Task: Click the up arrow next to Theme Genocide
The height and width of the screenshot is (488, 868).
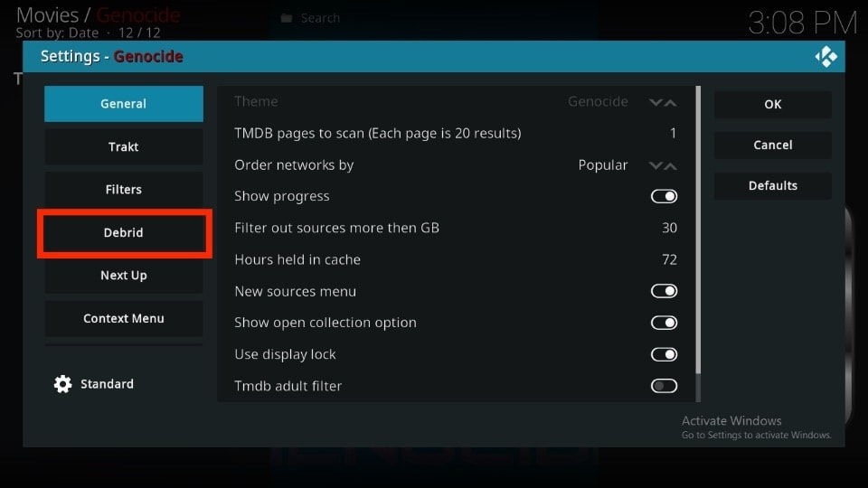Action: pos(670,102)
